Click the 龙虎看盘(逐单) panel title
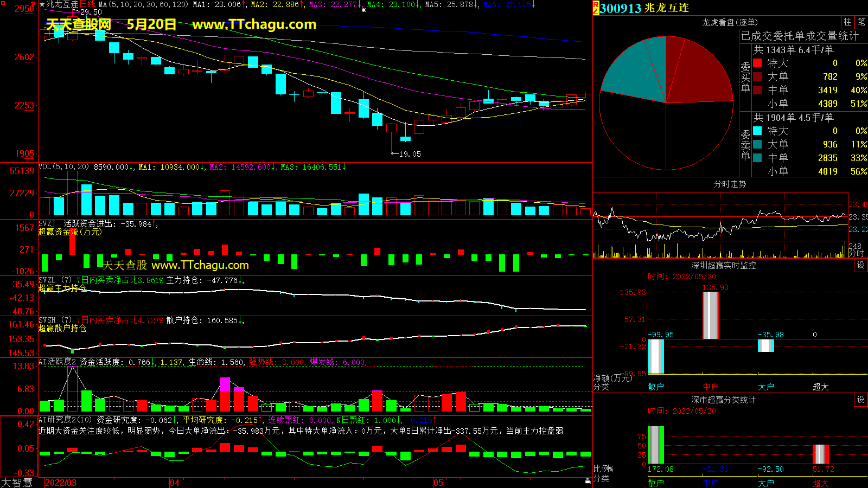This screenshot has width=868, height=488. click(730, 22)
